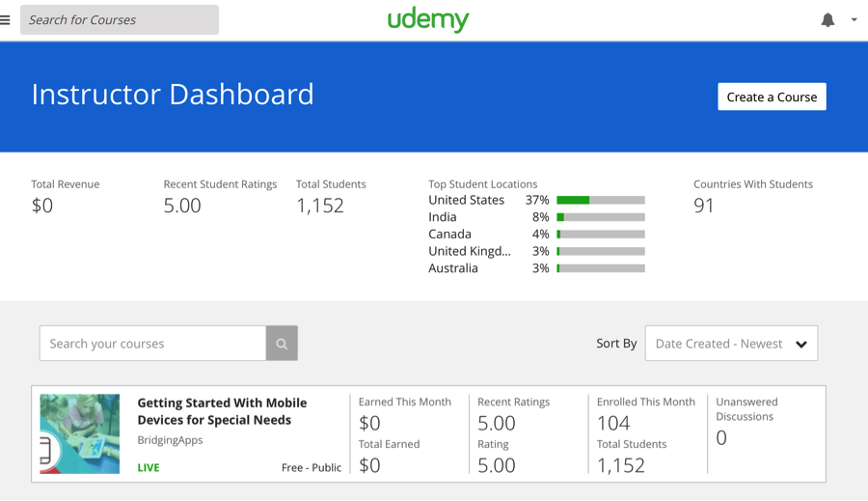The height and width of the screenshot is (501, 868).
Task: Click the Recent Student Ratings value
Action: [x=182, y=206]
